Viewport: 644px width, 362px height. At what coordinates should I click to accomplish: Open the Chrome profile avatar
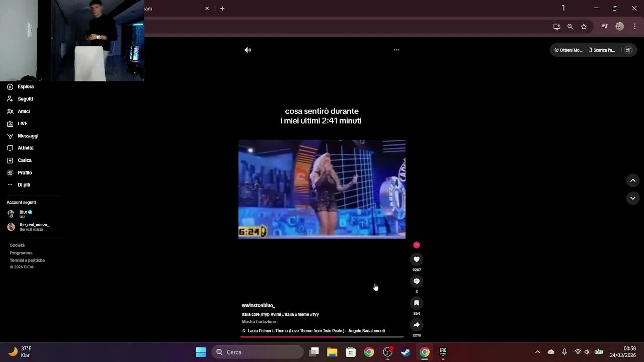(620, 27)
